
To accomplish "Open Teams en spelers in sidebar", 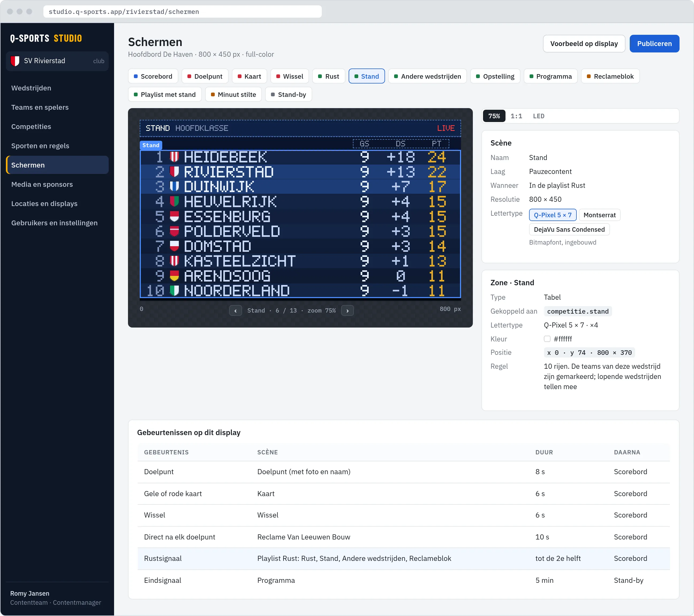I will point(57,108).
